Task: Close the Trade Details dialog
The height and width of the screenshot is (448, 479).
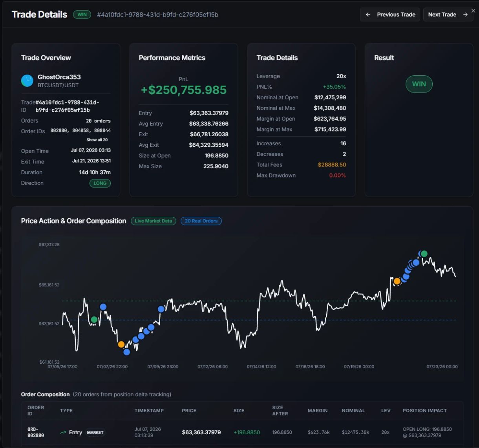Action: pyautogui.click(x=473, y=11)
